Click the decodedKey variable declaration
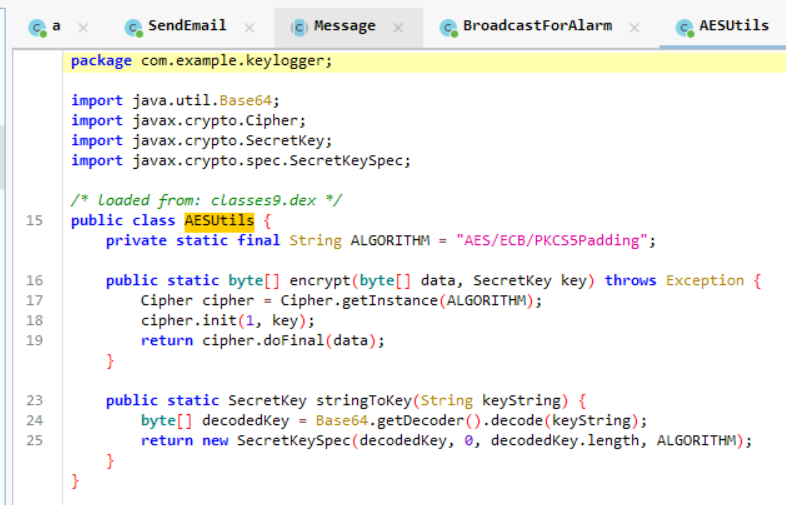This screenshot has width=786, height=505. 394,421
